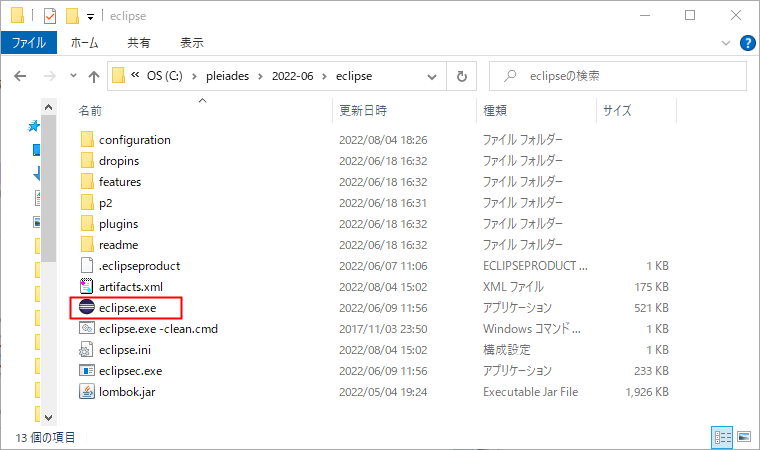This screenshot has height=450, width=760.
Task: Click the eclipse breadcrumb in address bar
Action: (354, 76)
